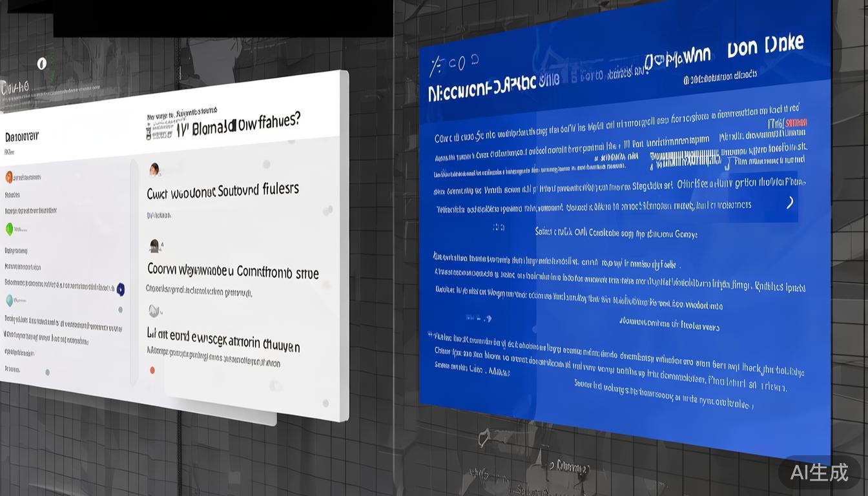Expand the small arrow marker in the blue panel's lower left

pos(488,318)
